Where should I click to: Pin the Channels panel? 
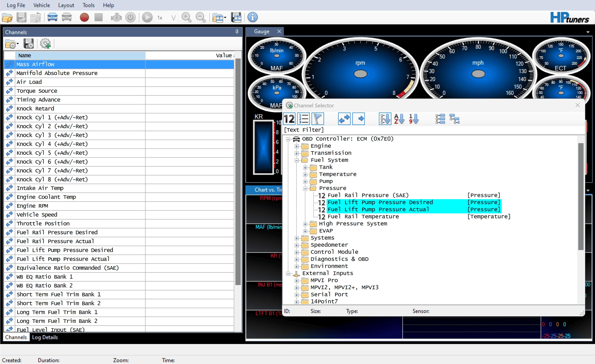(237, 32)
